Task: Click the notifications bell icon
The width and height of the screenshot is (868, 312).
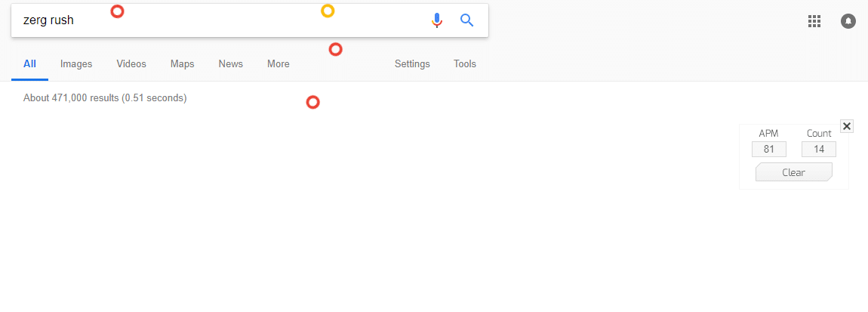Action: [848, 21]
